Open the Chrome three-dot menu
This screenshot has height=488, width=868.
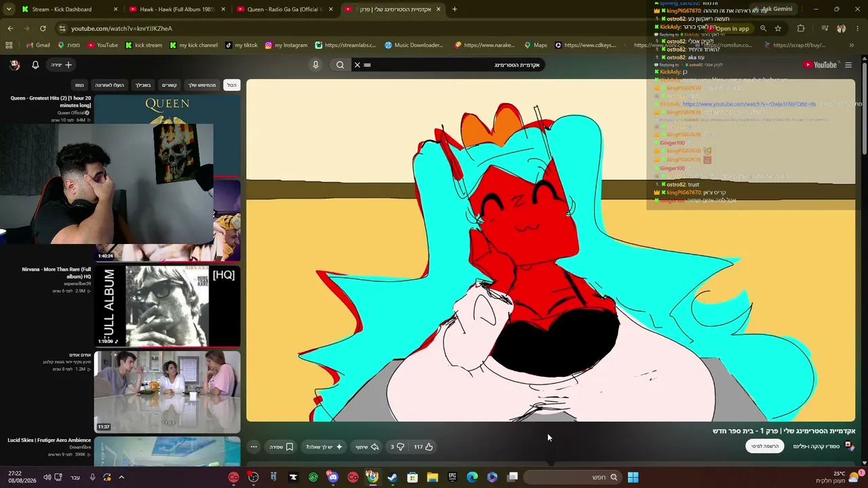coord(858,28)
